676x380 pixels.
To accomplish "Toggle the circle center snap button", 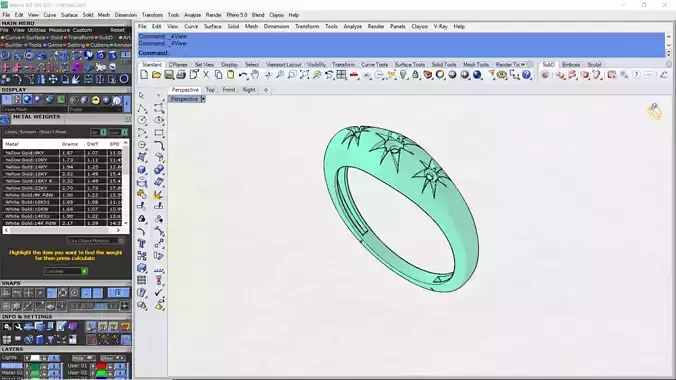I will tap(74, 293).
